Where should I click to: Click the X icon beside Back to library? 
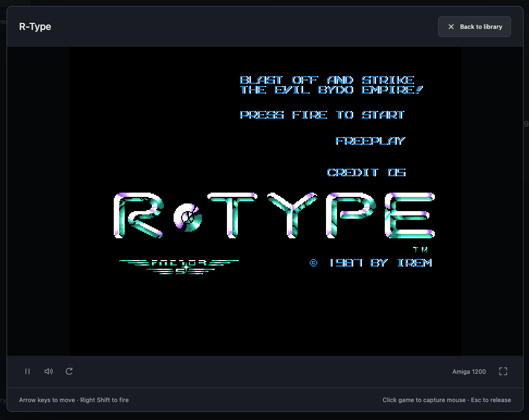click(451, 27)
